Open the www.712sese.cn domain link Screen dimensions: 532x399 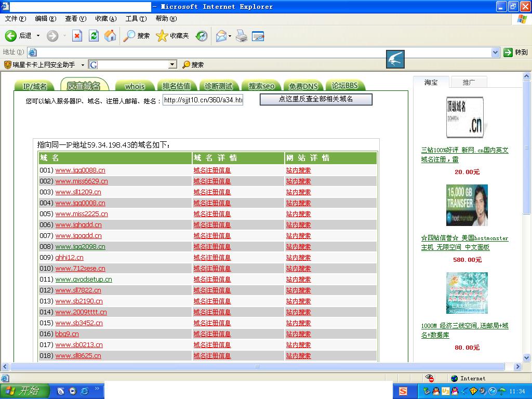click(x=80, y=269)
